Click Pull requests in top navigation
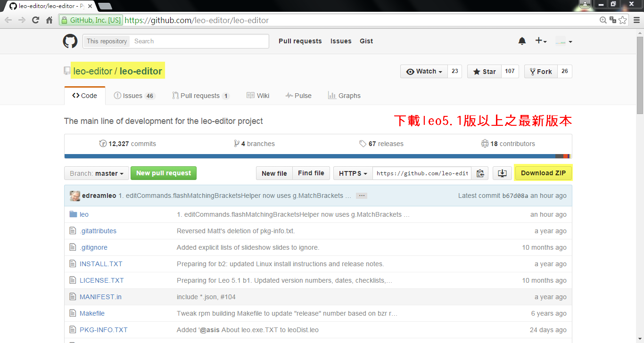Screen dimensions: 644x343 (300, 41)
